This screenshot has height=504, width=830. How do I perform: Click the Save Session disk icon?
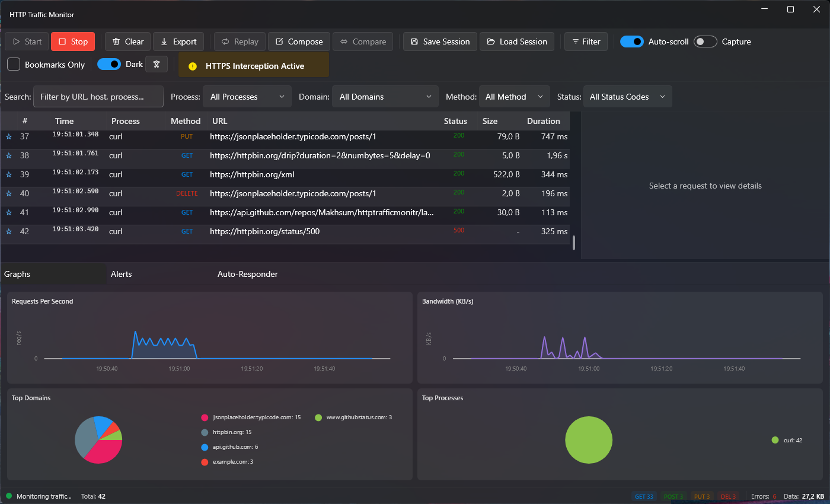414,42
